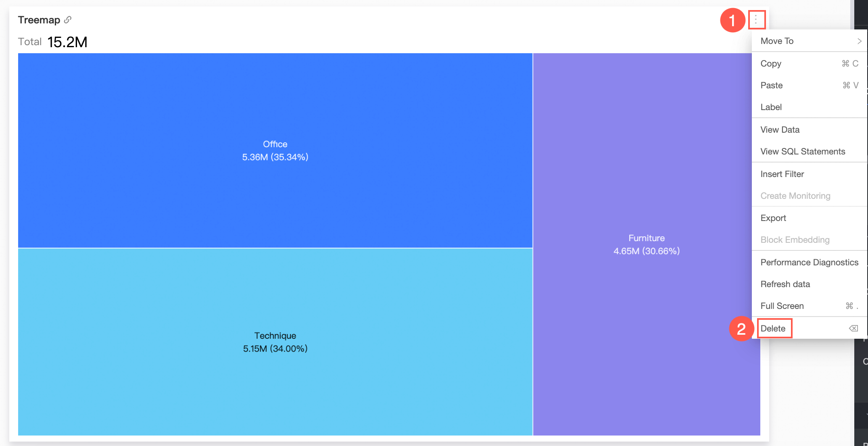Open View Data from the menu

(780, 130)
